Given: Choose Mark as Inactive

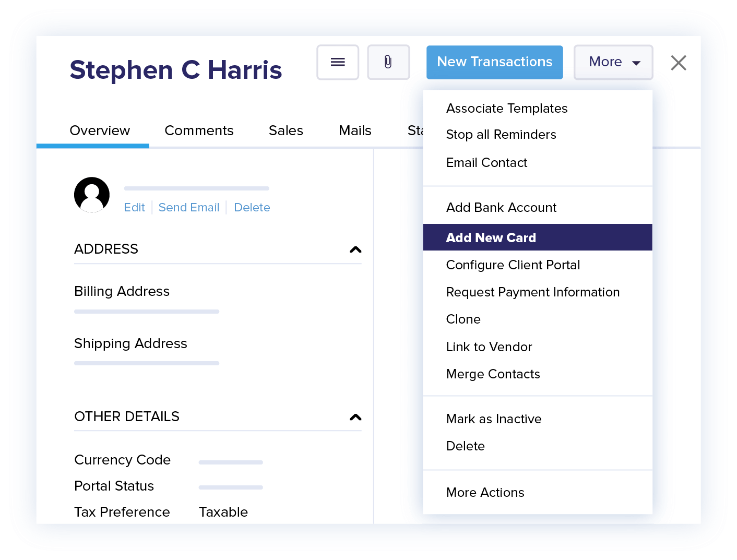Looking at the screenshot, I should pyautogui.click(x=493, y=419).
